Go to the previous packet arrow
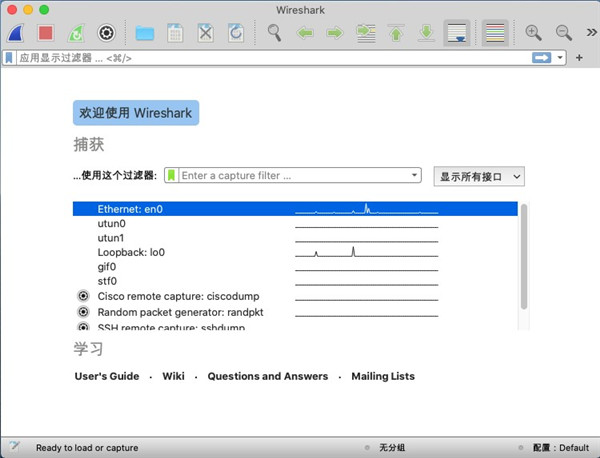The image size is (600, 458). (305, 32)
